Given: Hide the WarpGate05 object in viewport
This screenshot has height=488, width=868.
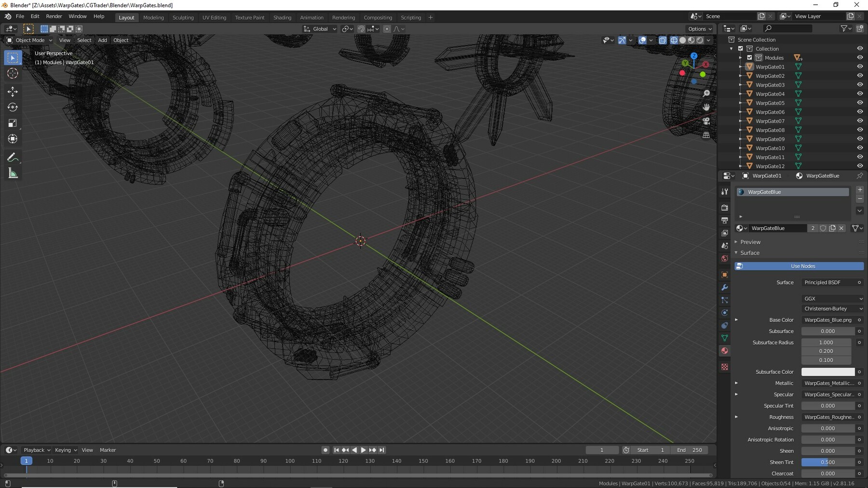Looking at the screenshot, I should (860, 103).
